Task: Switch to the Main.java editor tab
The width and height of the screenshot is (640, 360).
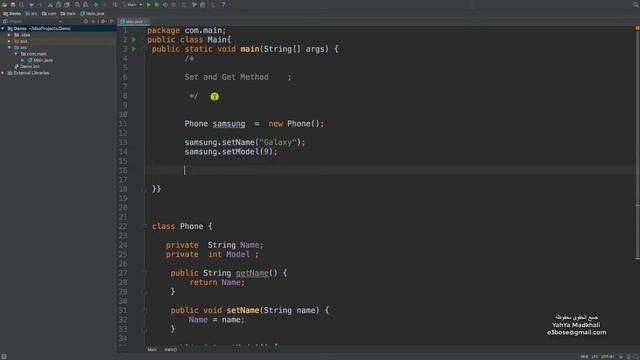Action: tap(134, 22)
